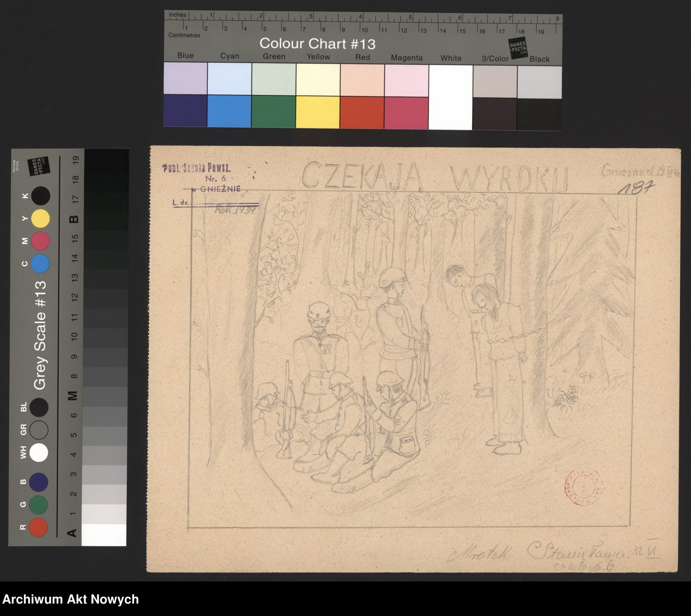Click the 'Centimetres' ruler label

tap(184, 35)
